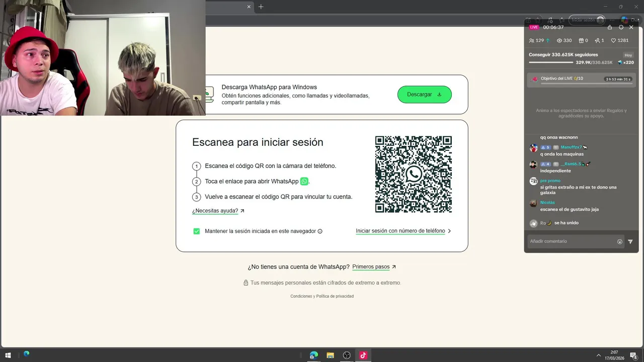644x362 pixels.
Task: Open Windows notification center icon
Action: [633, 355]
